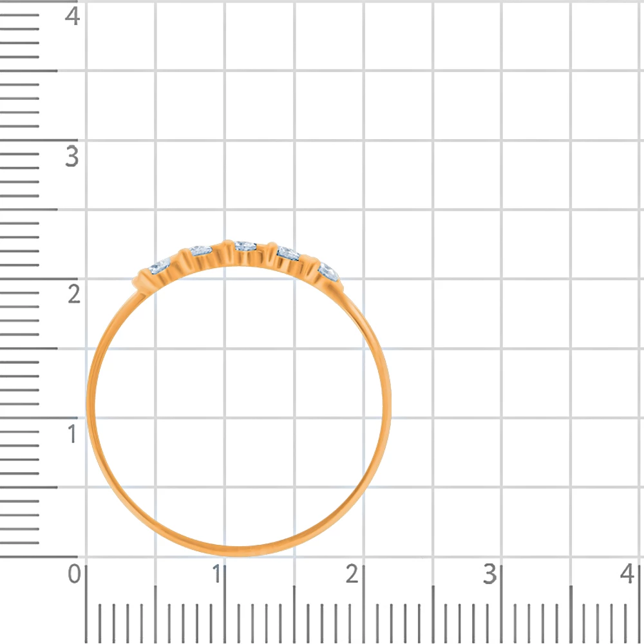Click the number 3 on vertical ruler

pyautogui.click(x=72, y=156)
